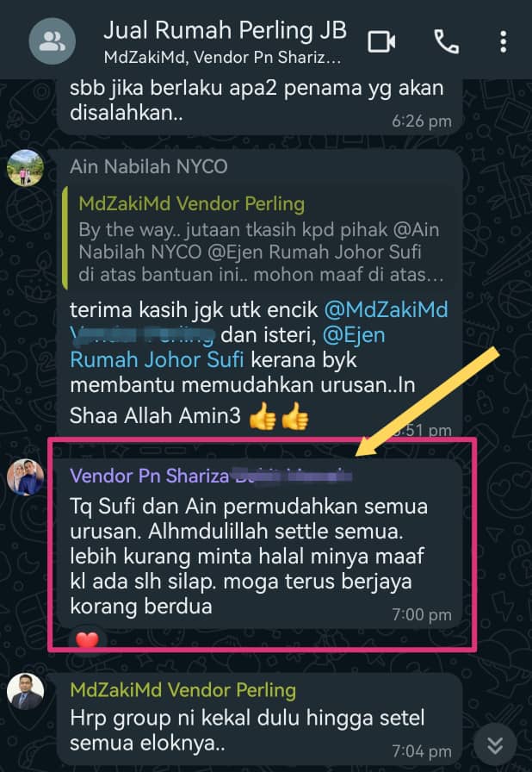Tap the participants subtitle under group name
This screenshot has width=532, height=772.
[222, 58]
